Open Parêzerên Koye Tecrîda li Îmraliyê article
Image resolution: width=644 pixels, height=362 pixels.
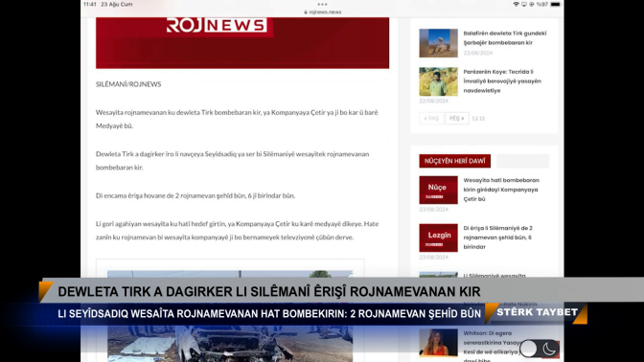coord(502,80)
